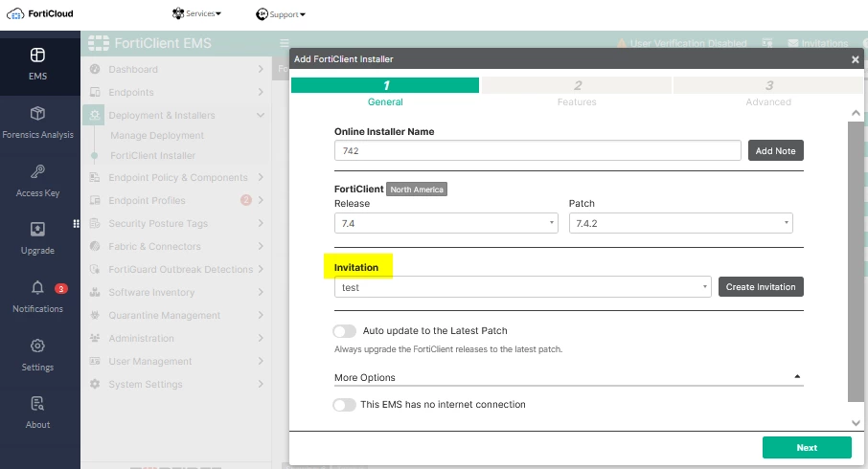Open Notifications bell icon

(37, 287)
